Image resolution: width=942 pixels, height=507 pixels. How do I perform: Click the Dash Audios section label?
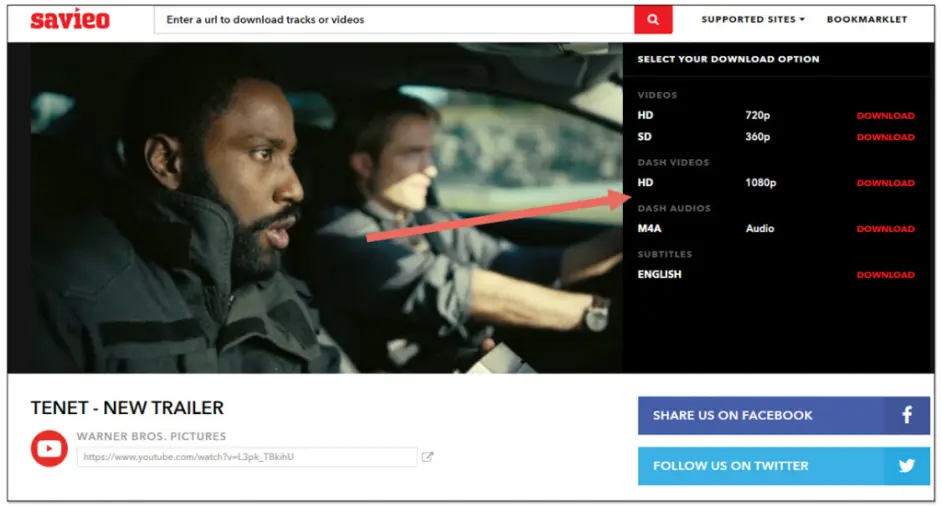click(x=674, y=208)
